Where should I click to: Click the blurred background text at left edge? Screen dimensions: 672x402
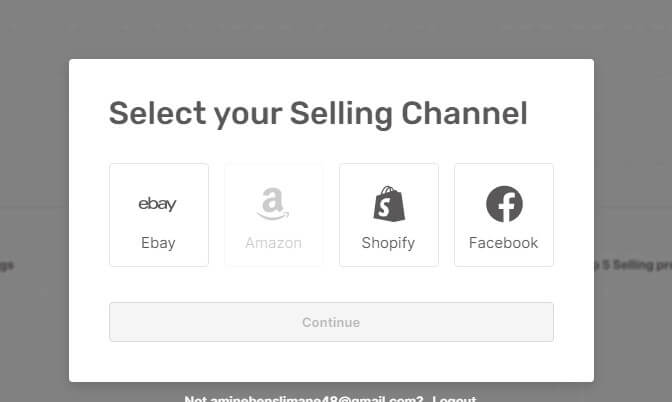point(7,265)
